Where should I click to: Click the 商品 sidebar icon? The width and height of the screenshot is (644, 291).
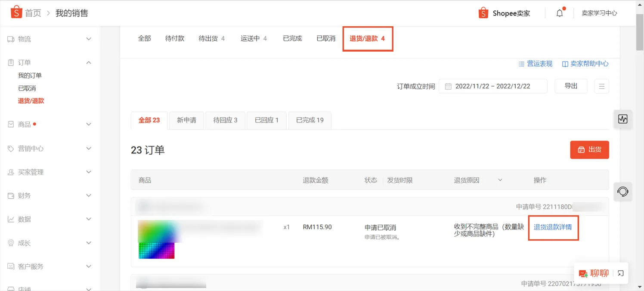[x=10, y=124]
